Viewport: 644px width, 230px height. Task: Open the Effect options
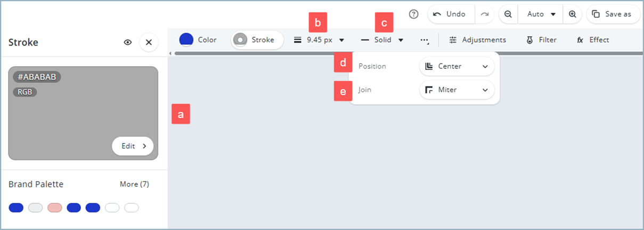click(x=593, y=40)
